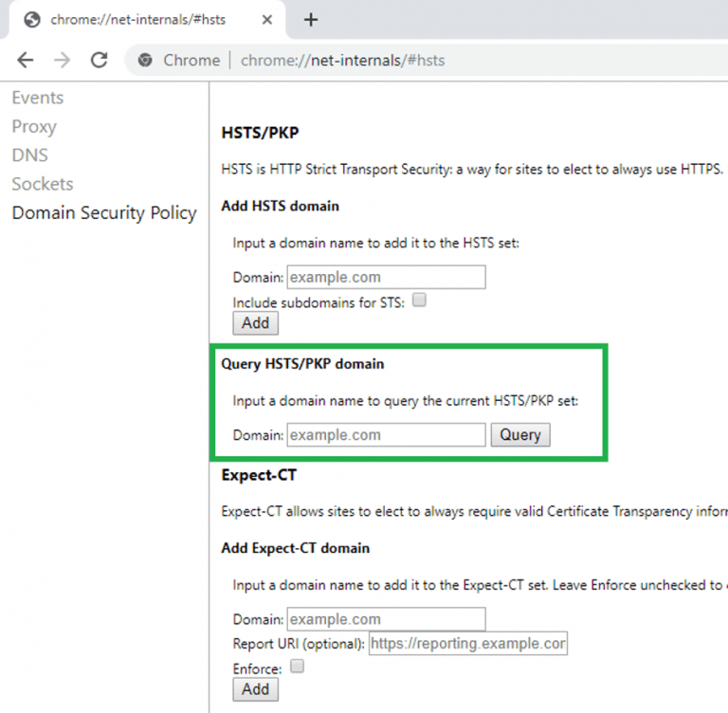The image size is (728, 713).
Task: Click the browser forward arrow
Action: tap(62, 60)
